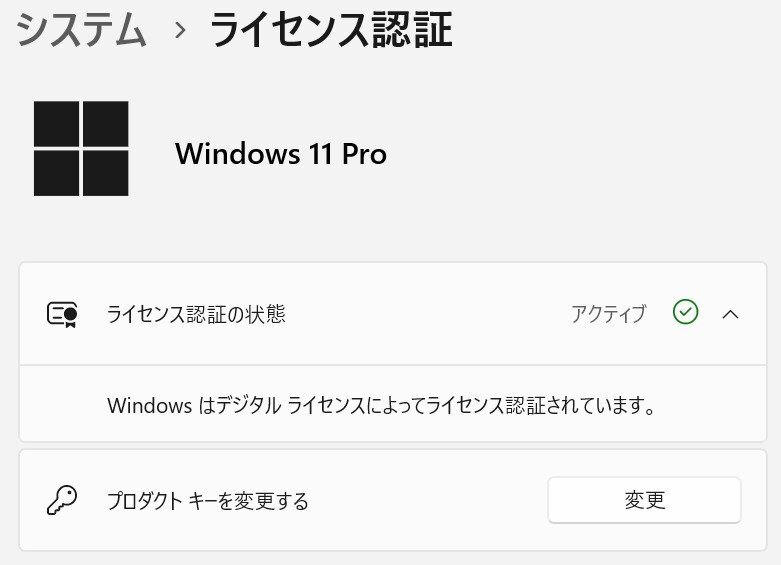Click the word Pro in the edition name
Image resolution: width=781 pixels, height=565 pixels.
pos(365,153)
